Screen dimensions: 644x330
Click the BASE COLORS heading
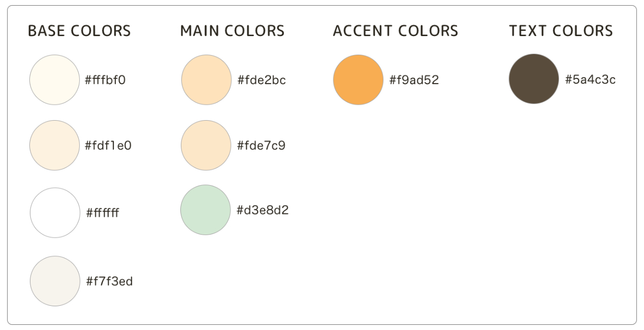[79, 31]
